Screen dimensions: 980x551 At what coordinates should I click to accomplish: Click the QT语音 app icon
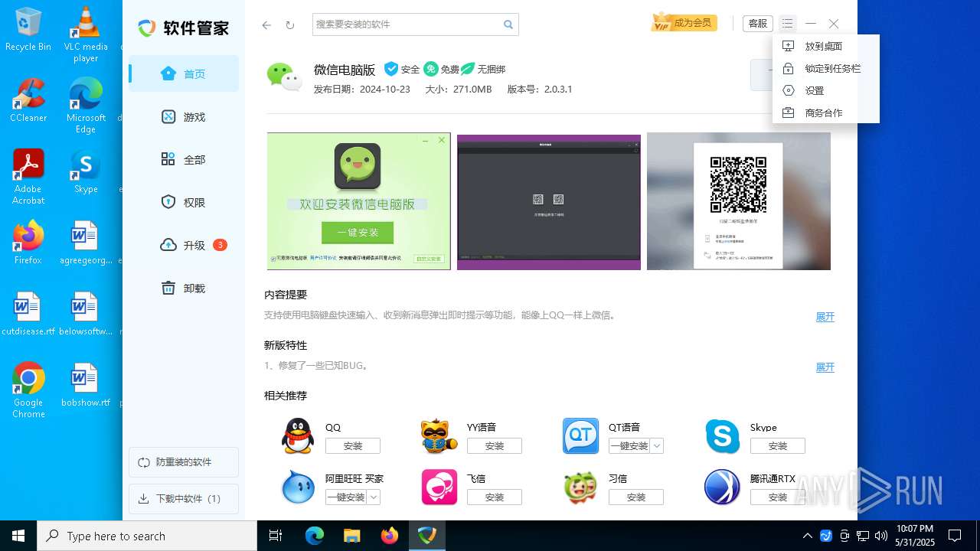581,436
